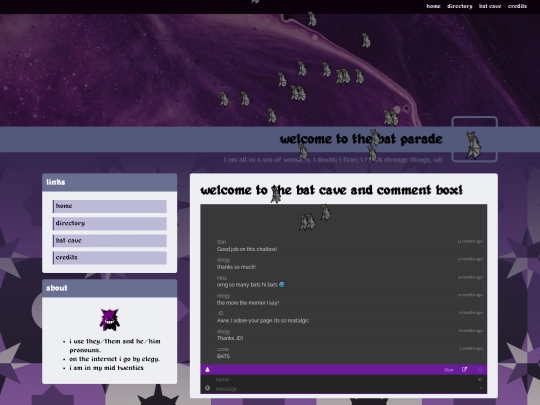Focus the chatbox 'name' input field
Screen dimensions: 540x405
click(x=344, y=380)
